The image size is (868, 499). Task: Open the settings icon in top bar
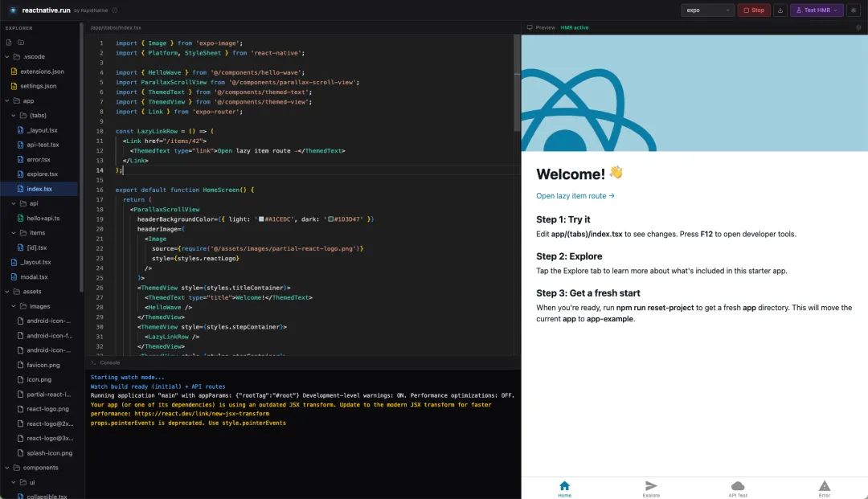pos(854,10)
